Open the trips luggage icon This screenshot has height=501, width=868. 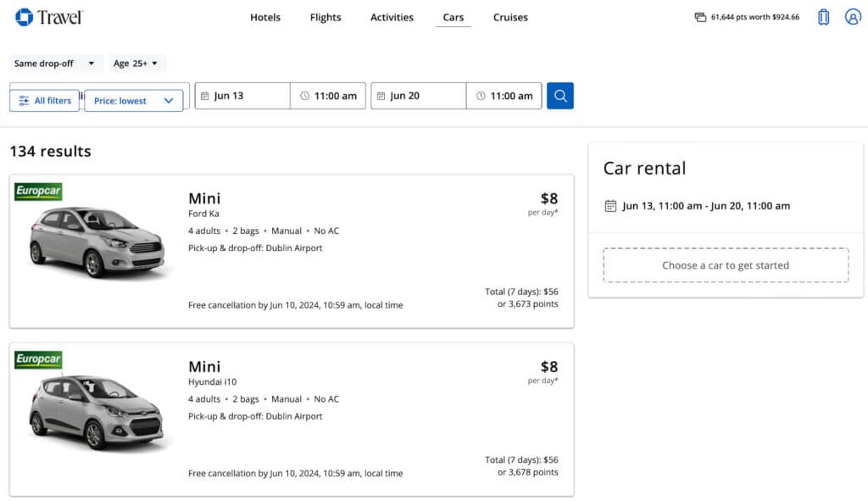click(823, 17)
